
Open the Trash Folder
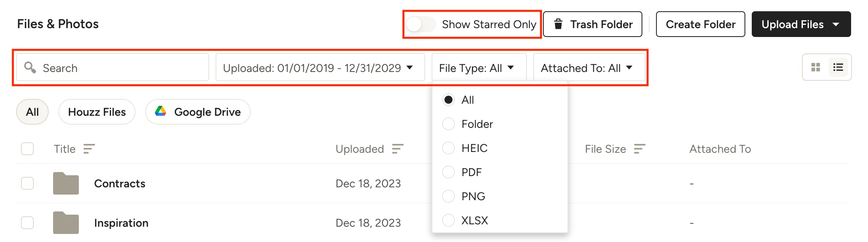592,25
